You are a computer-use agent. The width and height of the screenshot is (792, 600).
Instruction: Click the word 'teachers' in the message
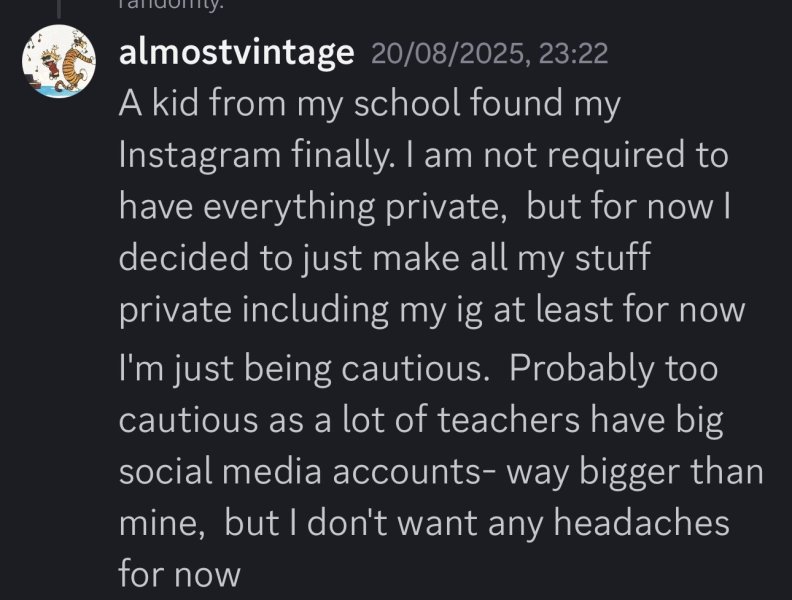508,421
